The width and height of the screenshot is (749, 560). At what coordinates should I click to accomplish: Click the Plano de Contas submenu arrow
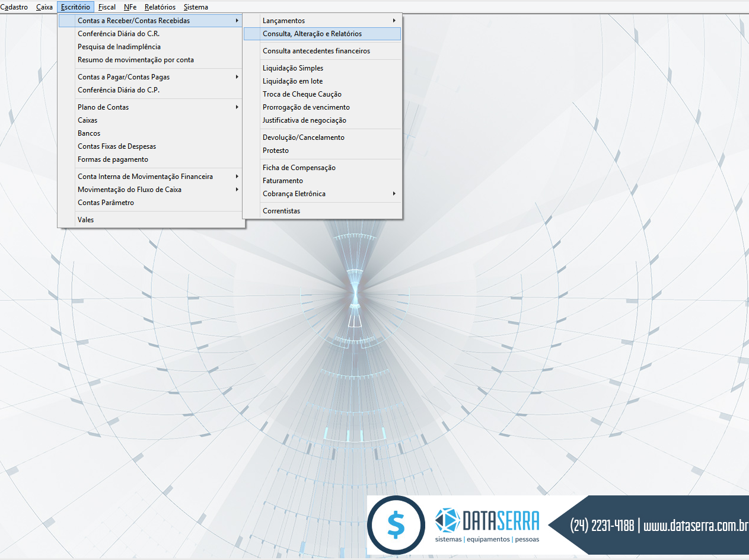pyautogui.click(x=237, y=107)
